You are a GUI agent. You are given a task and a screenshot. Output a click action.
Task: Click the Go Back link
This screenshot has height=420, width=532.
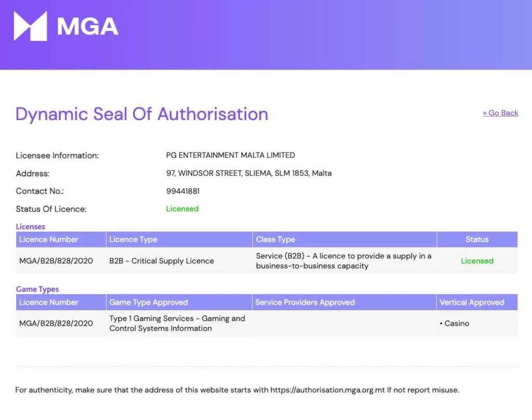pyautogui.click(x=500, y=113)
